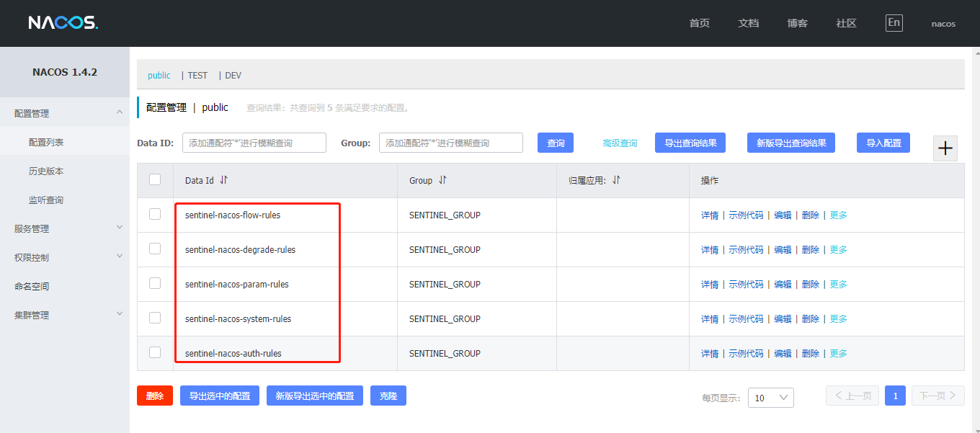Image resolution: width=980 pixels, height=433 pixels.
Task: Click 编辑 for sentinel-nacos-auth-rules
Action: click(x=783, y=353)
